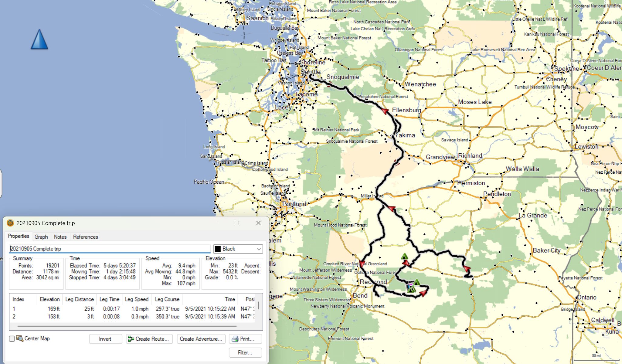Click the Create Route button

149,339
